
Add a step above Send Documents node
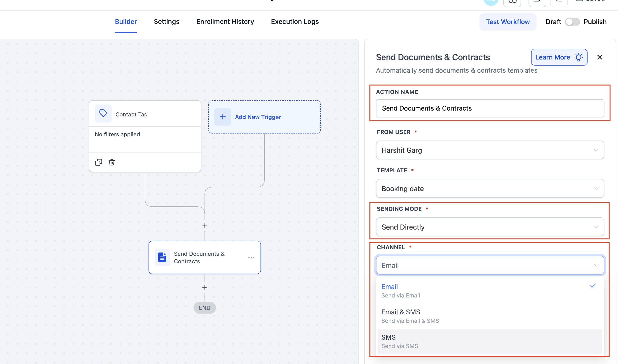tap(205, 226)
